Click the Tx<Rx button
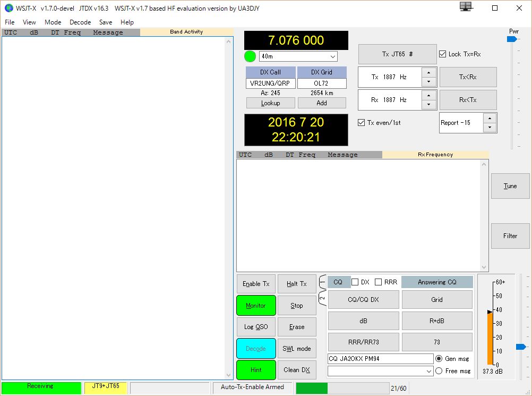 tap(468, 77)
